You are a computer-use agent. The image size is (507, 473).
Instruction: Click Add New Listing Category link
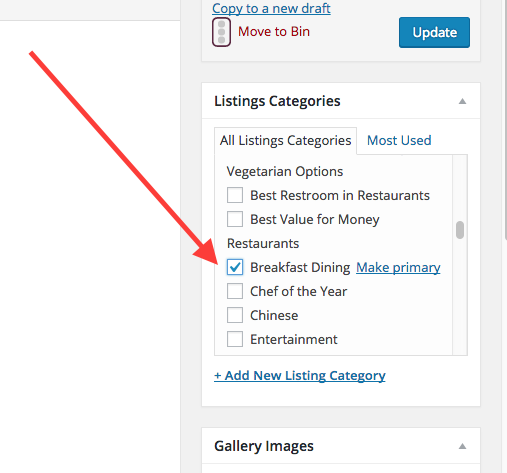pyautogui.click(x=300, y=376)
